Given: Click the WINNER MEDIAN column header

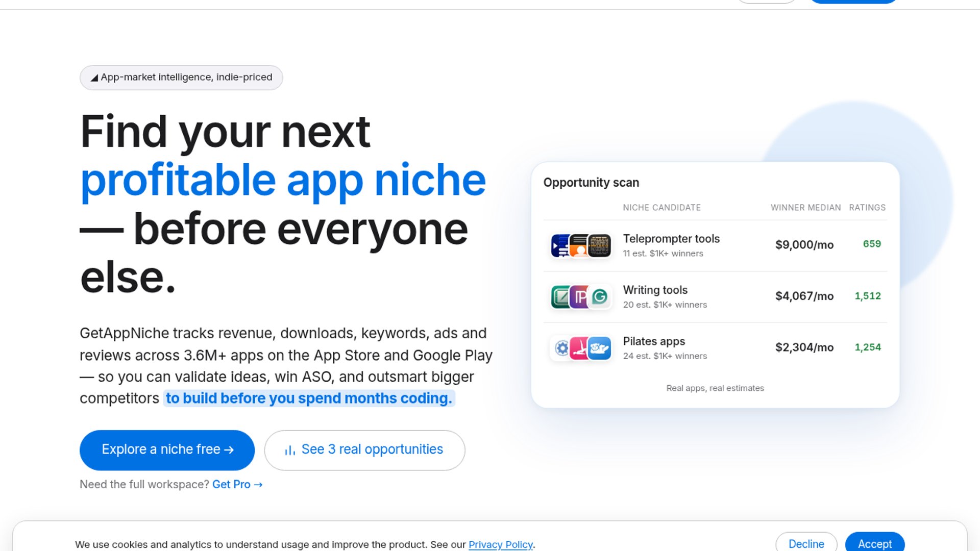Looking at the screenshot, I should point(805,208).
